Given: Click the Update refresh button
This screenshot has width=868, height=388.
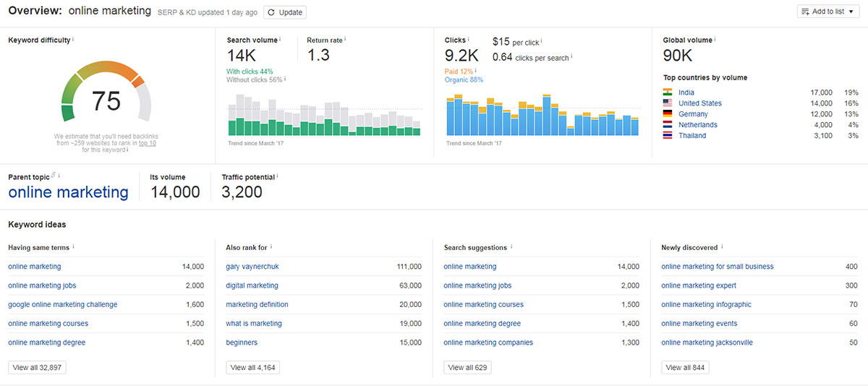Looking at the screenshot, I should click(284, 12).
